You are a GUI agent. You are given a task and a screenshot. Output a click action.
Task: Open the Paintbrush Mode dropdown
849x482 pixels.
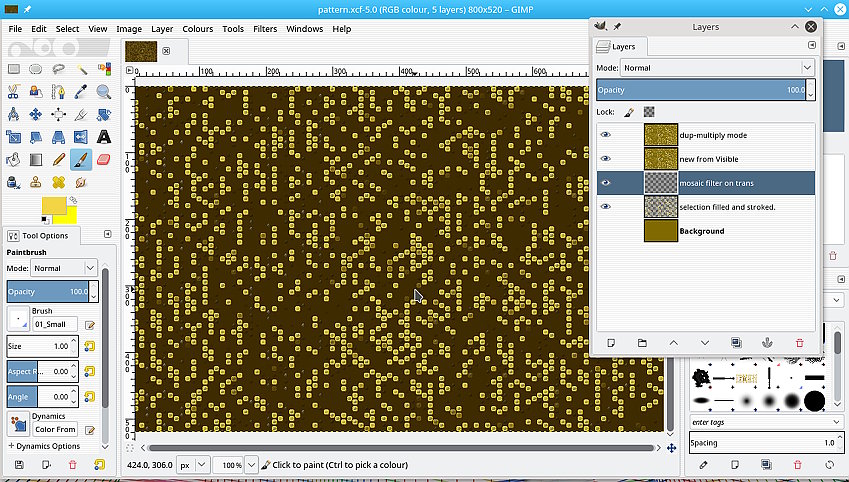coord(64,268)
